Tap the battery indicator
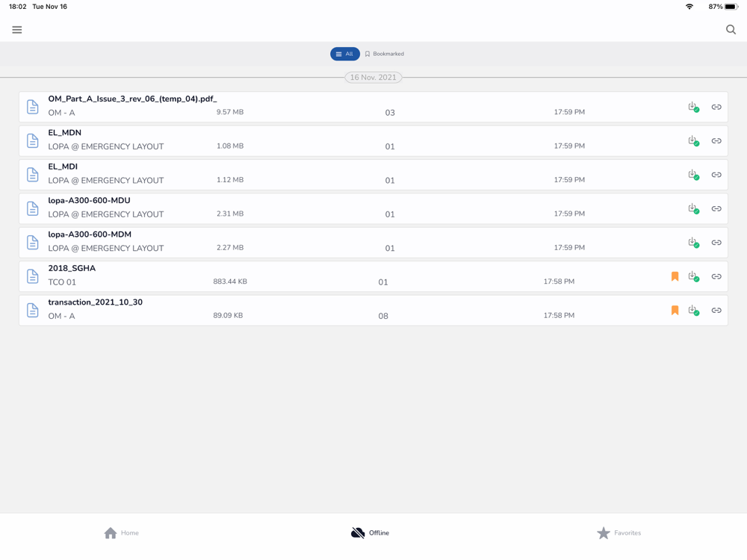The image size is (747, 560). coord(732,7)
